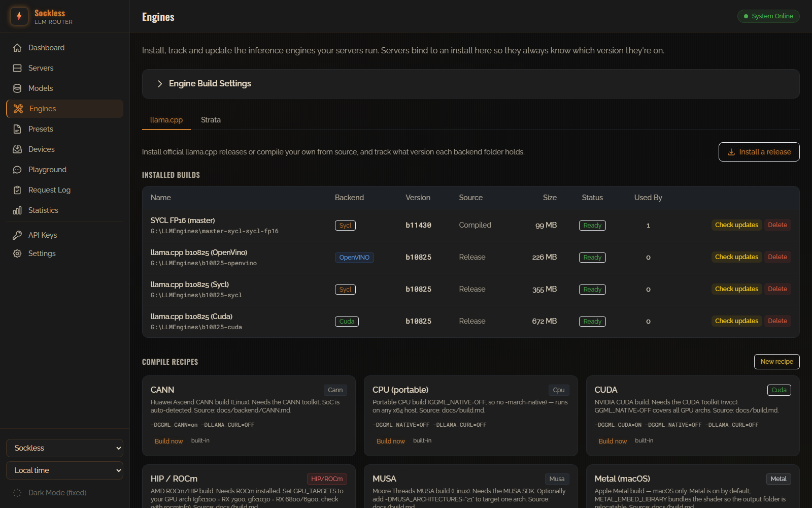Click the Settings gear icon
Viewport: 812px width, 508px height.
[x=17, y=253]
